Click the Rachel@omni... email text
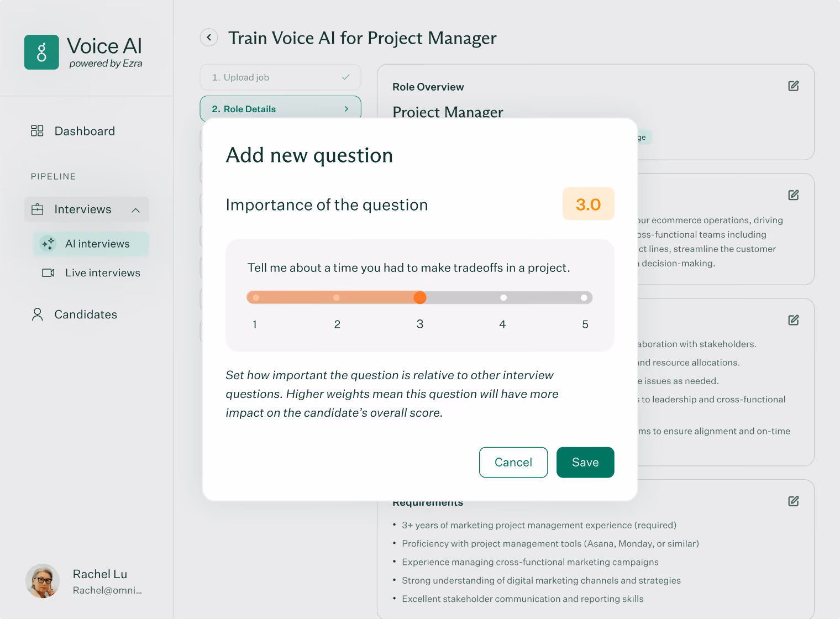Image resolution: width=840 pixels, height=619 pixels. (x=108, y=590)
